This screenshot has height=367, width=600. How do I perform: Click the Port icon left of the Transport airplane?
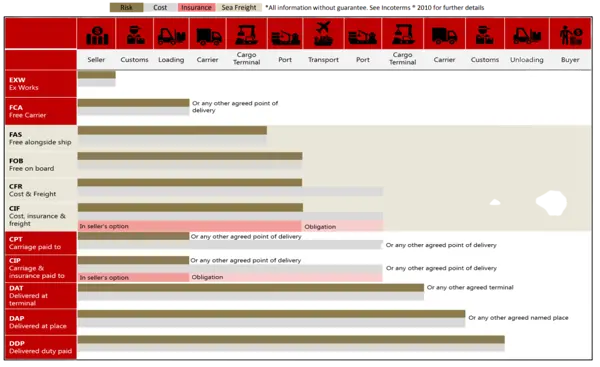pos(285,38)
